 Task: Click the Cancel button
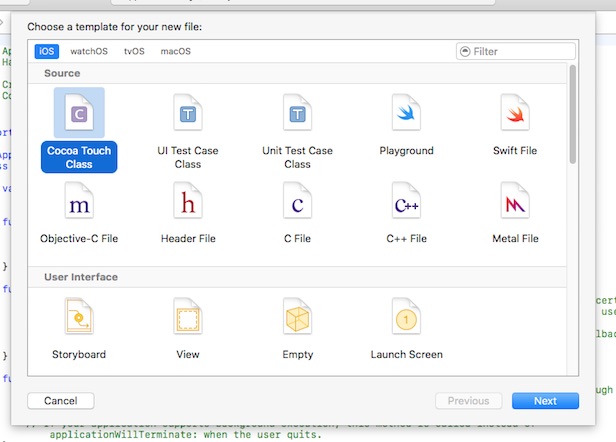(60, 401)
